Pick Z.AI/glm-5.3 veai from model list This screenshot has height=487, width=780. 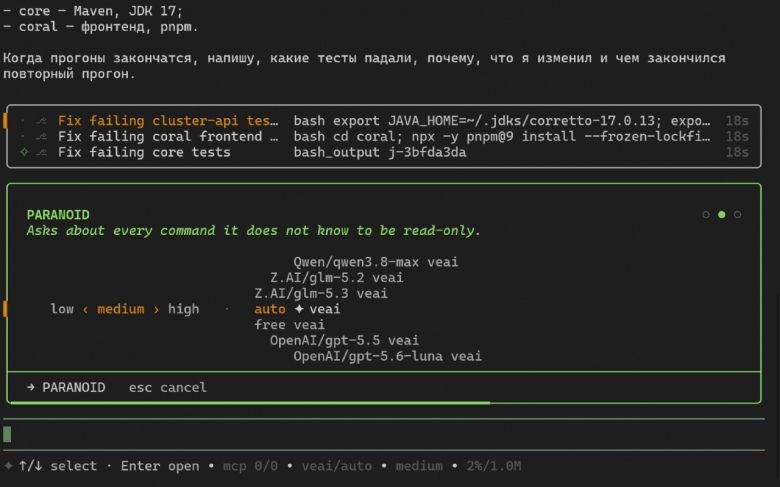pyautogui.click(x=321, y=293)
